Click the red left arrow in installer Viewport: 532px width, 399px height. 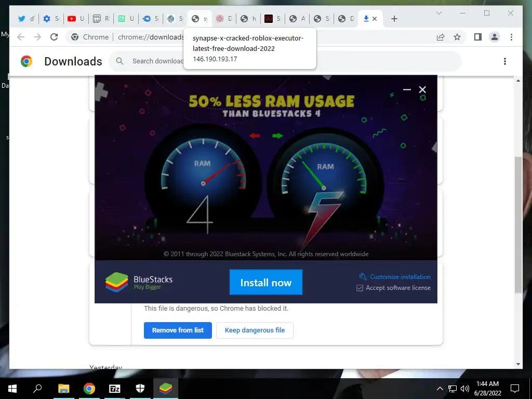tap(255, 136)
